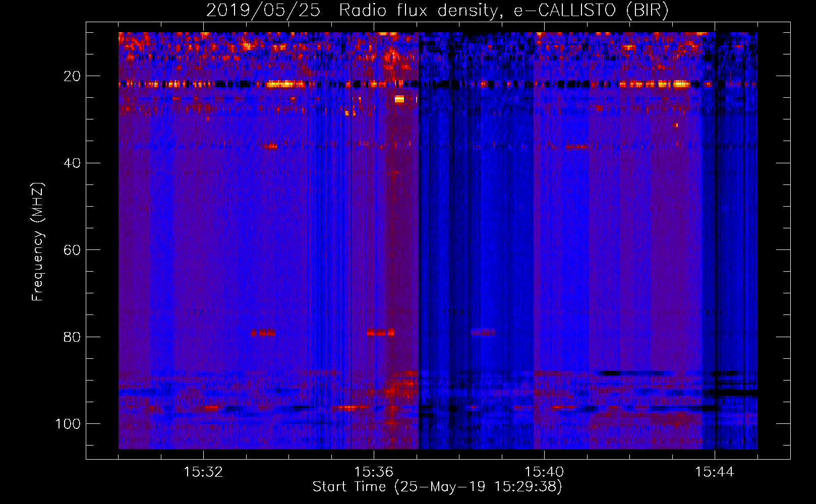Click the 'Start Time (25-May-19 15:29:38)' label

coord(437,487)
